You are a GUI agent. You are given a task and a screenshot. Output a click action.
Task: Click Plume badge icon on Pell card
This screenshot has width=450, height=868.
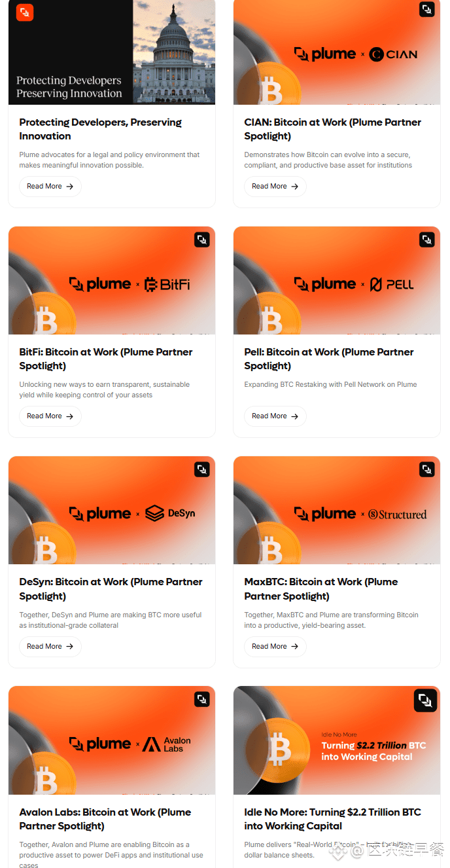pos(427,240)
